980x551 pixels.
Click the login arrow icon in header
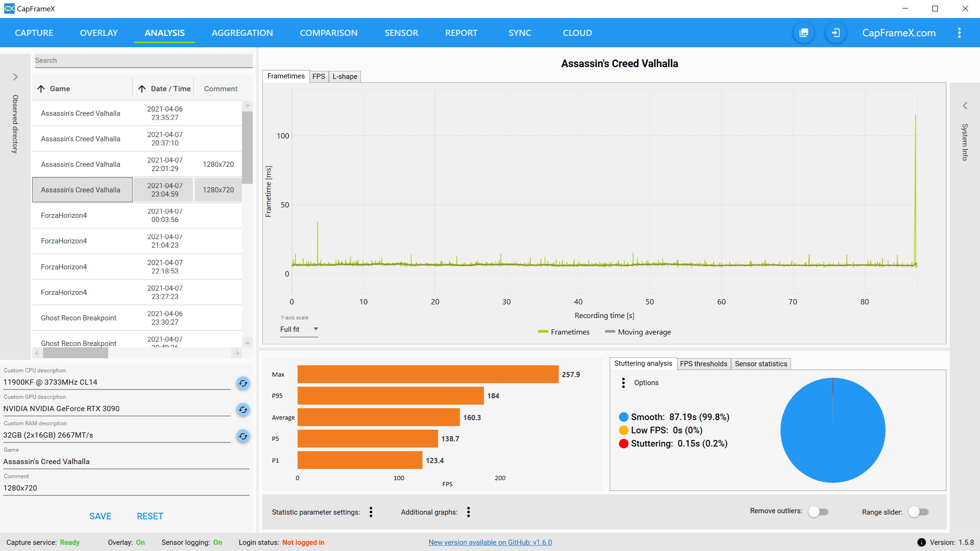[x=835, y=33]
